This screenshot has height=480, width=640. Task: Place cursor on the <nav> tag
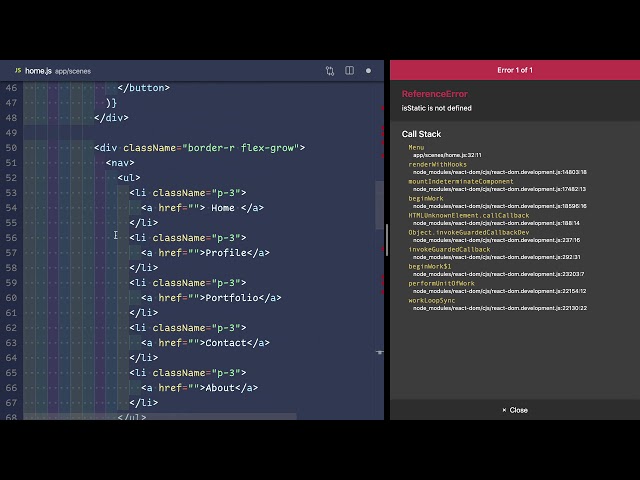pyautogui.click(x=120, y=163)
